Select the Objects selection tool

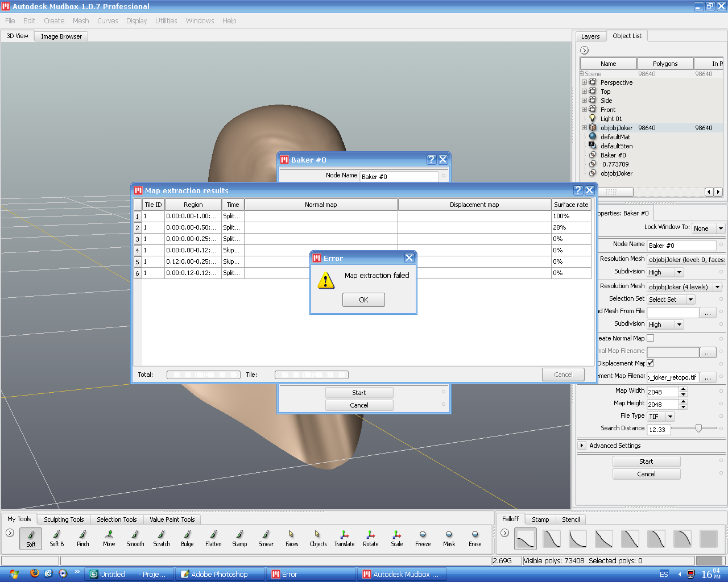(x=318, y=538)
